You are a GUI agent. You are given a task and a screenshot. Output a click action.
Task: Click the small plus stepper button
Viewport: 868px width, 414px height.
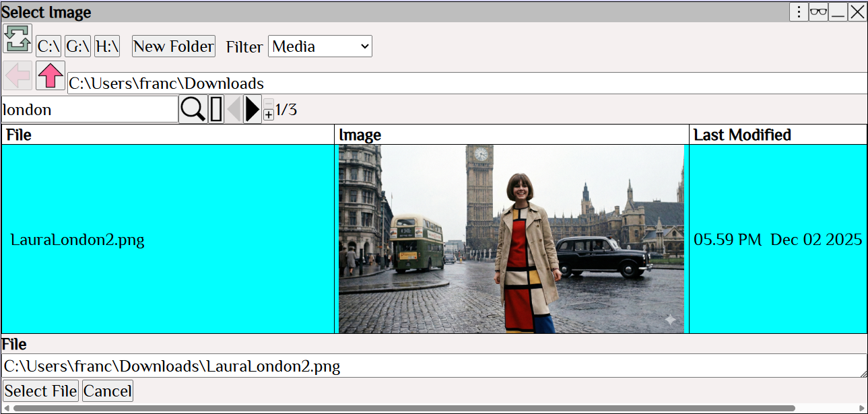pos(269,115)
